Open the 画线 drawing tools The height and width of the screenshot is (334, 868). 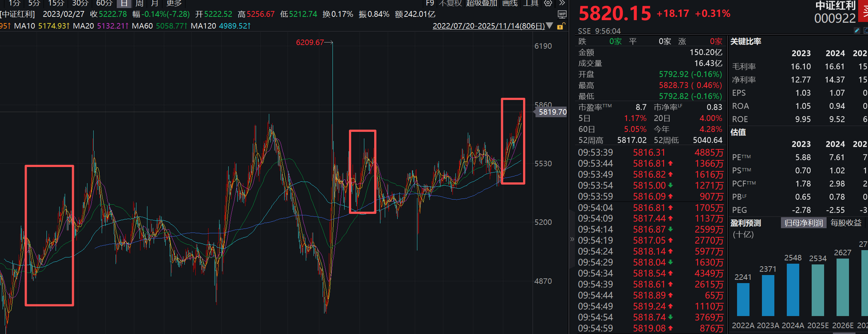[510, 3]
